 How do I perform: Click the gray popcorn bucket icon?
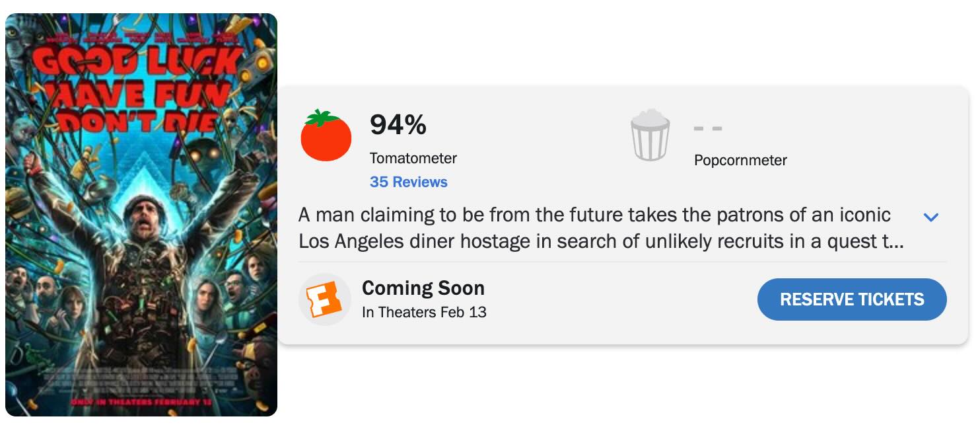[650, 136]
